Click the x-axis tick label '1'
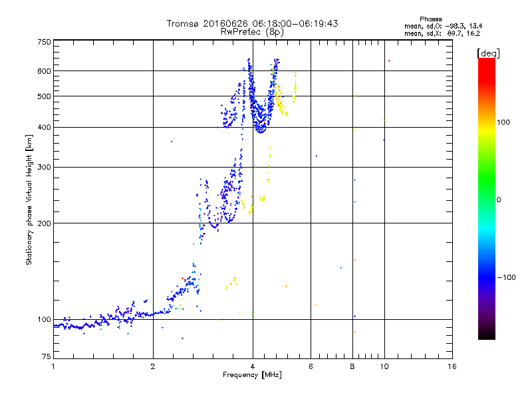This screenshot has width=532, height=399. (53, 366)
